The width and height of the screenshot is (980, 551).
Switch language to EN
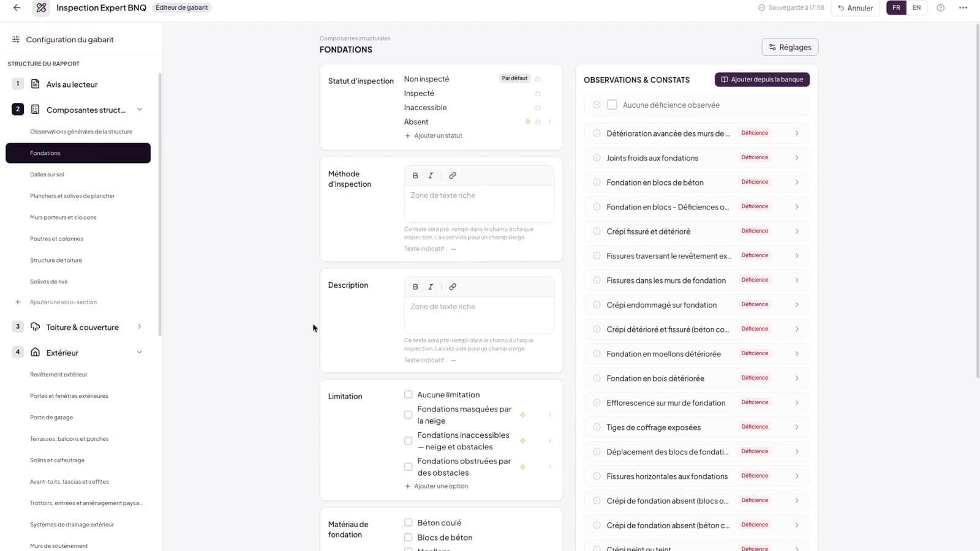coord(916,8)
